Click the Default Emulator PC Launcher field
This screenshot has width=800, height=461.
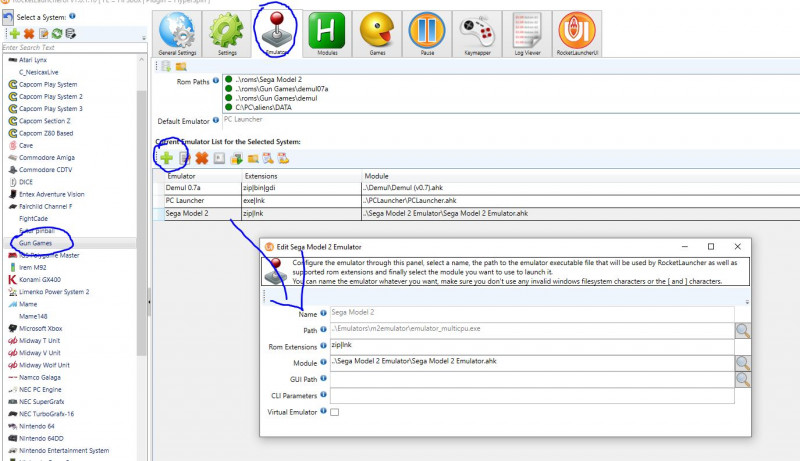(511, 119)
